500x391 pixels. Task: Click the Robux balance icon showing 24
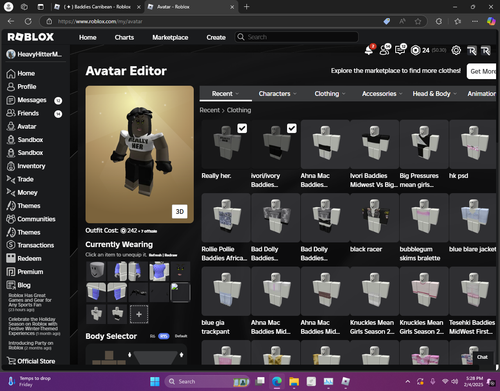tap(415, 50)
